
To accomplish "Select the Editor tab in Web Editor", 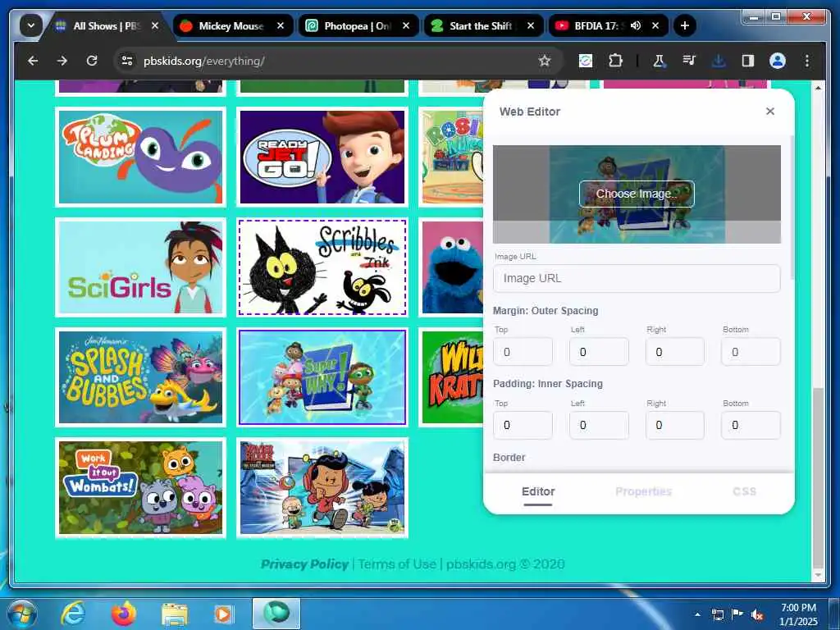I will [538, 492].
